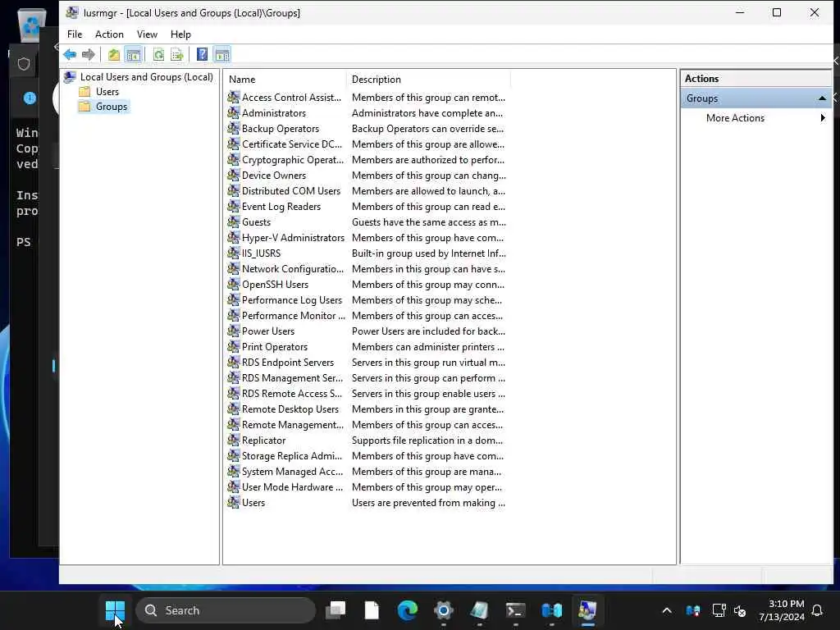Select the Device Owners group
The image size is (840, 630).
point(274,176)
